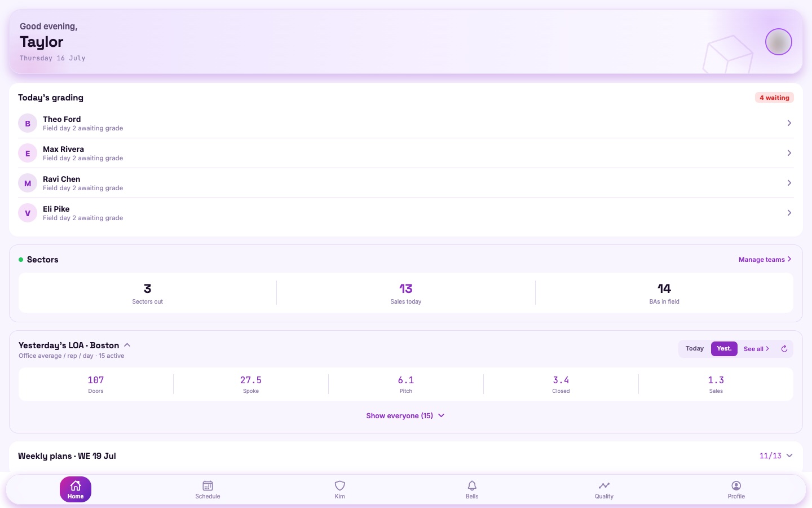Click the BAs in field stat

coord(664,293)
